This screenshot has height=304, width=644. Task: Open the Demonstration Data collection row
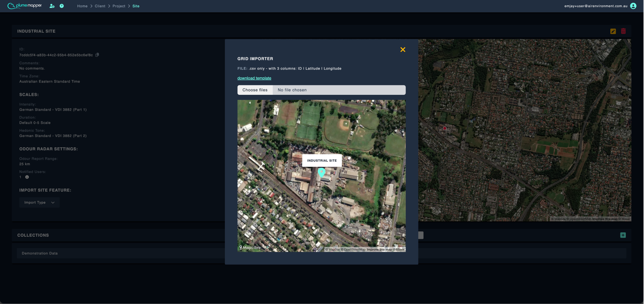coord(321,253)
